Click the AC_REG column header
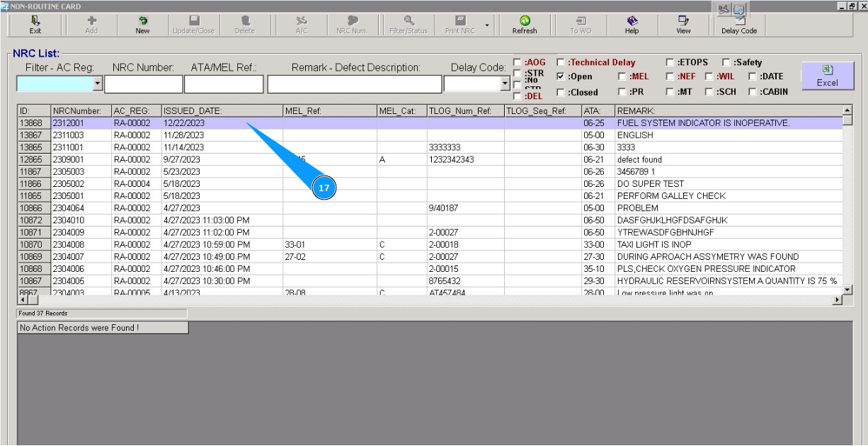 pyautogui.click(x=136, y=111)
